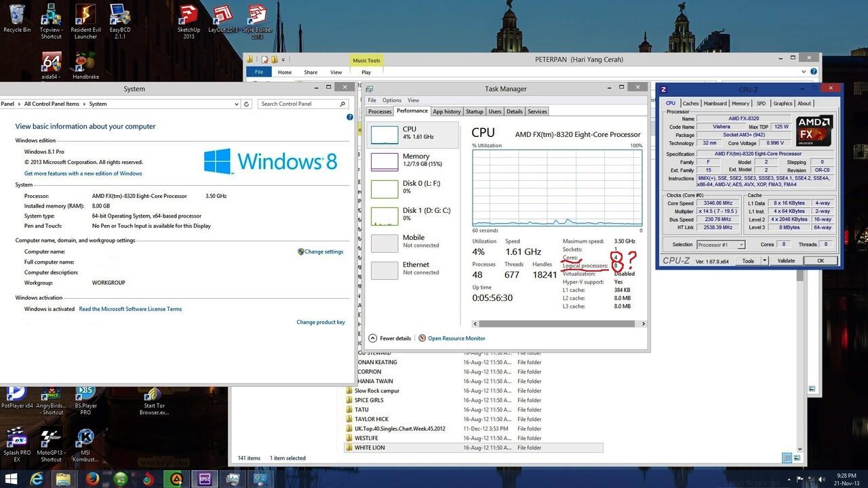This screenshot has width=868, height=488.
Task: Open the Recycle Bin desktop icon
Action: (x=17, y=18)
